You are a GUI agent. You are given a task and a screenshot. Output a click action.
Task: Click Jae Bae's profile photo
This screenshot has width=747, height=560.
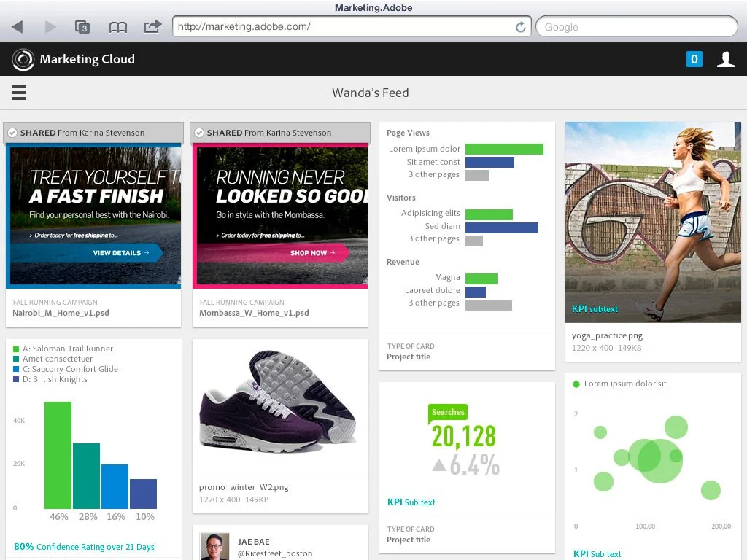point(214,546)
